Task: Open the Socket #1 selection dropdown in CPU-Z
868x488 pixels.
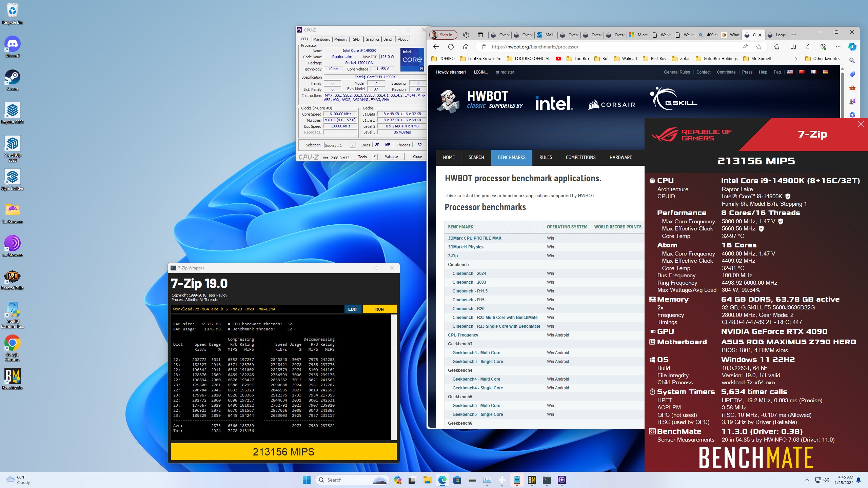Action: click(339, 145)
